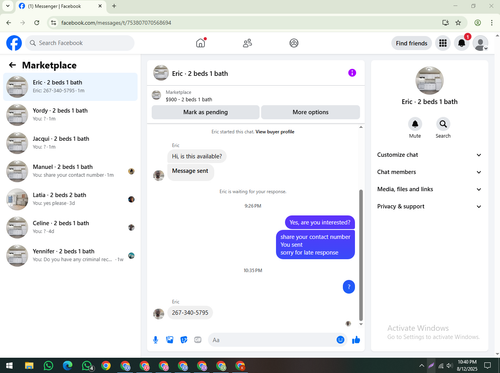This screenshot has width=500, height=373.
Task: Go back from Marketplace with the arrow
Action: pyautogui.click(x=13, y=65)
